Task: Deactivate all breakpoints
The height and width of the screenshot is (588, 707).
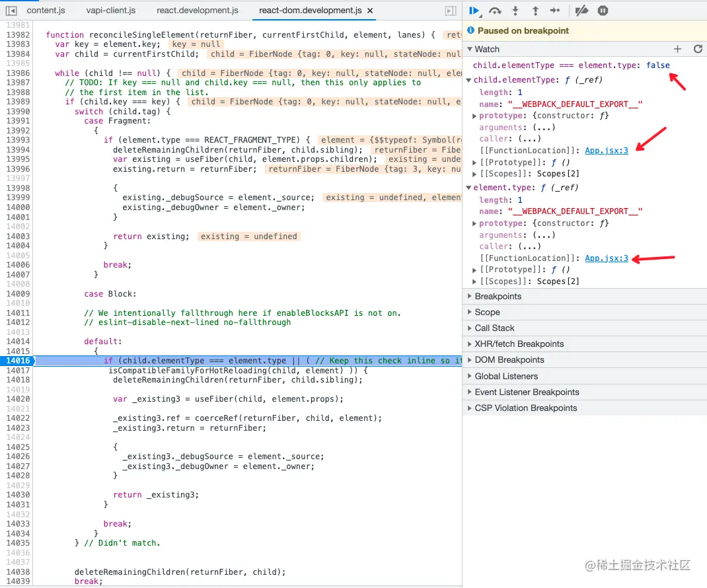Action: (582, 11)
